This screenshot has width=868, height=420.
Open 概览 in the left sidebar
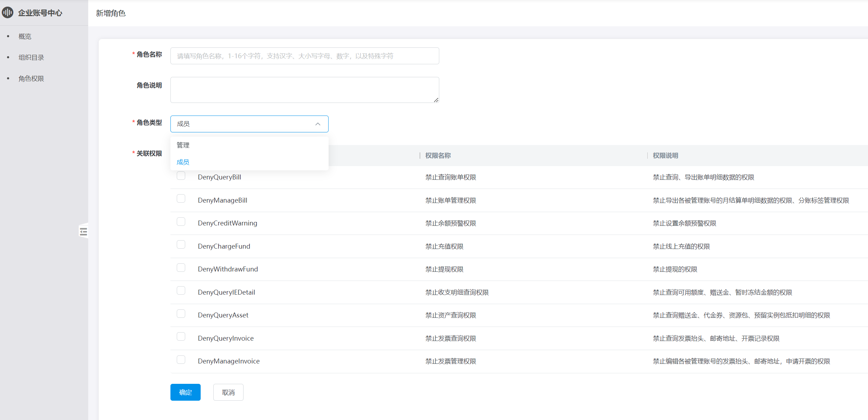pos(25,37)
